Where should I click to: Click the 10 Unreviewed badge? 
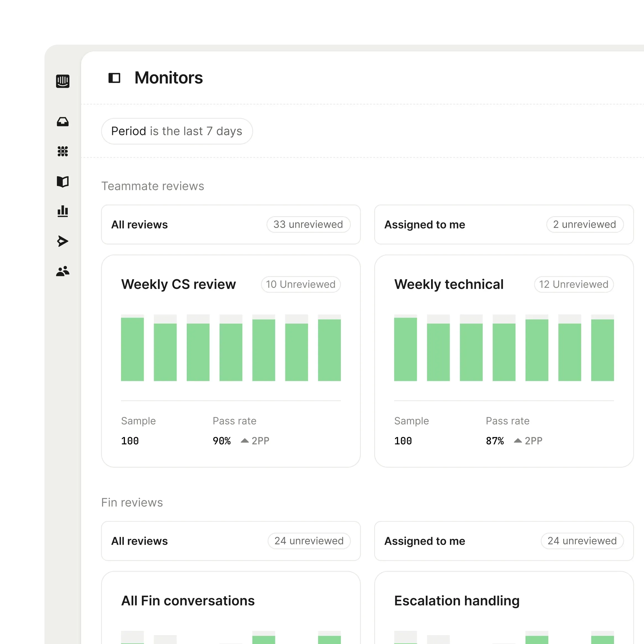pos(301,284)
